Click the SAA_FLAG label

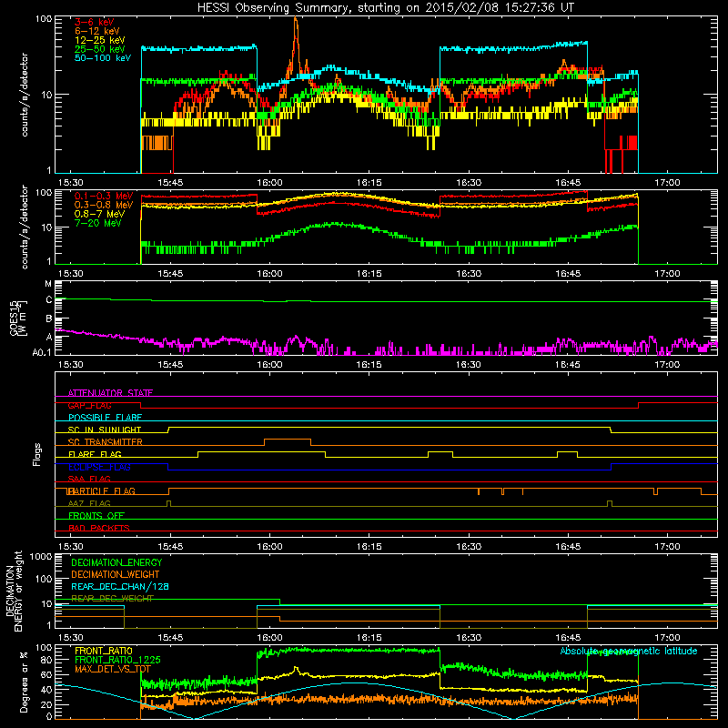[x=89, y=479]
